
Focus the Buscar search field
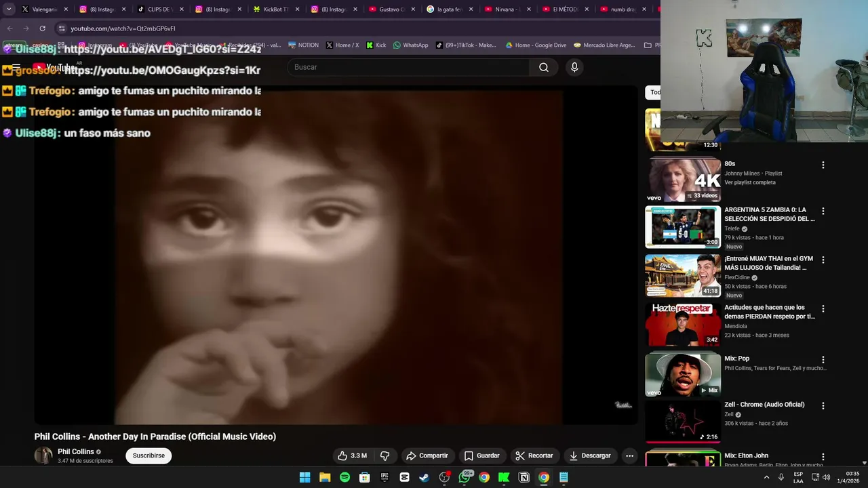pos(409,67)
